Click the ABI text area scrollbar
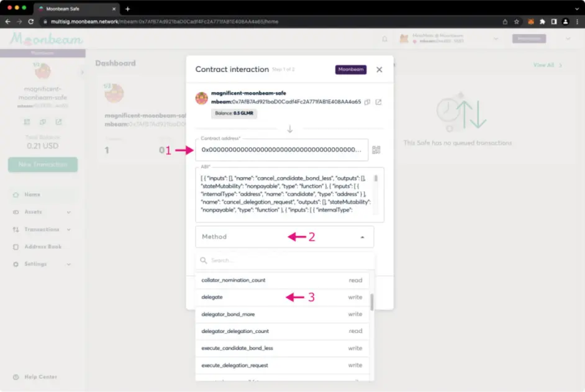585x392 pixels. coord(376,178)
